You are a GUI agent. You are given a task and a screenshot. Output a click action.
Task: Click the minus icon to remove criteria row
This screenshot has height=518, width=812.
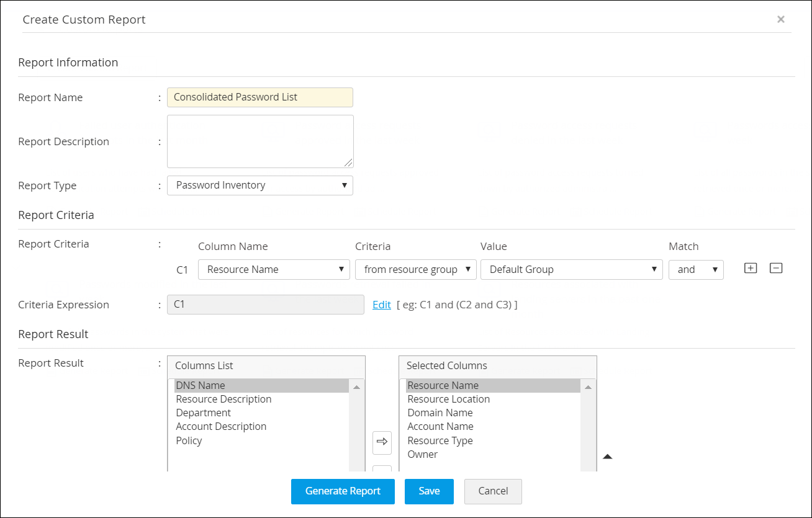pyautogui.click(x=776, y=268)
